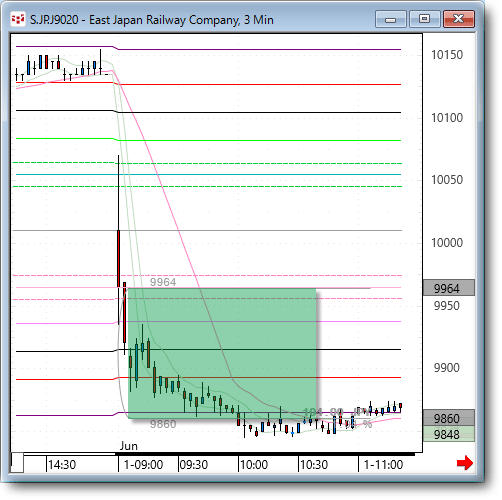Screen dimensions: 502x500
Task: Click the 10000 price scale label
Action: 447,243
